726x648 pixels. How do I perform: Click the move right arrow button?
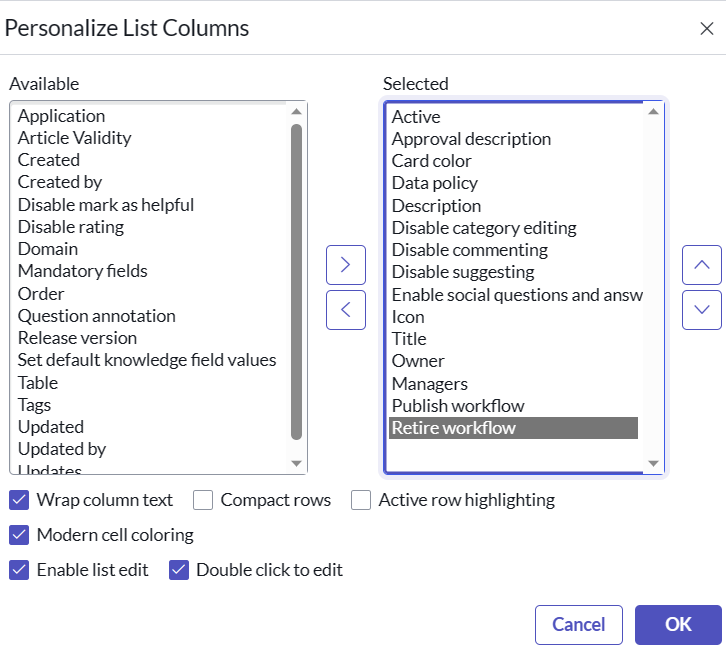tap(346, 265)
